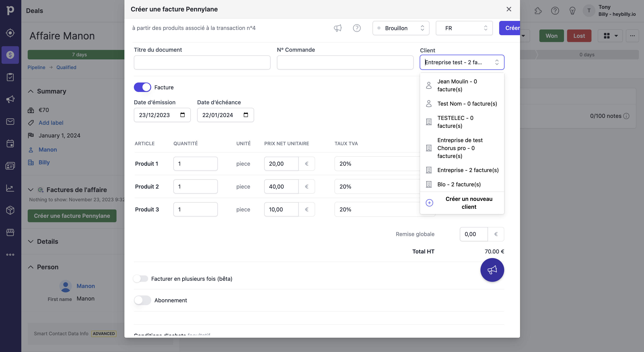
Task: Click Client combo box field
Action: coord(462,62)
